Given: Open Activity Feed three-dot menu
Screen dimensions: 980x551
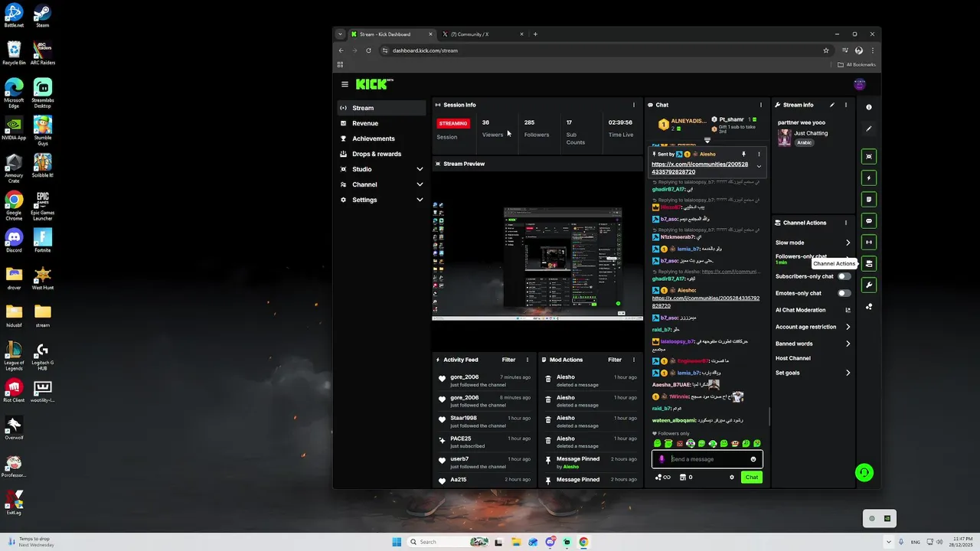Looking at the screenshot, I should (x=527, y=360).
